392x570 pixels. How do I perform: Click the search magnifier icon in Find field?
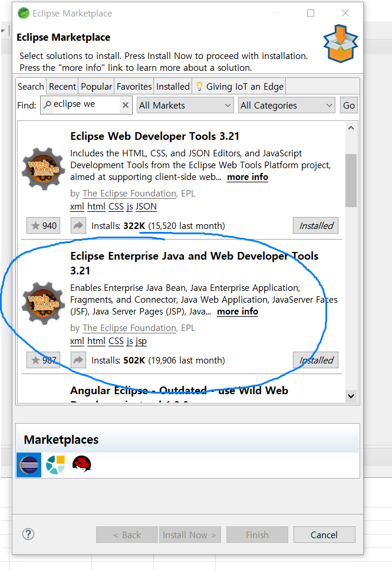[47, 104]
